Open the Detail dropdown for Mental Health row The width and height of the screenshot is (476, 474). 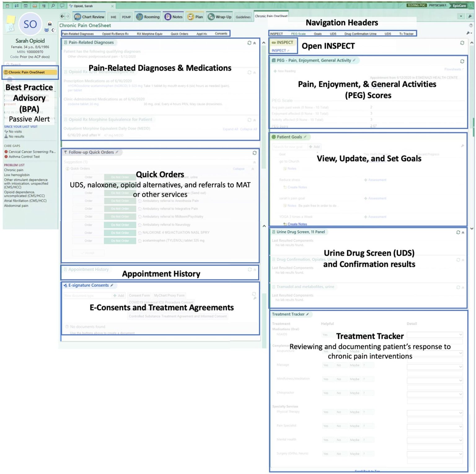click(435, 440)
